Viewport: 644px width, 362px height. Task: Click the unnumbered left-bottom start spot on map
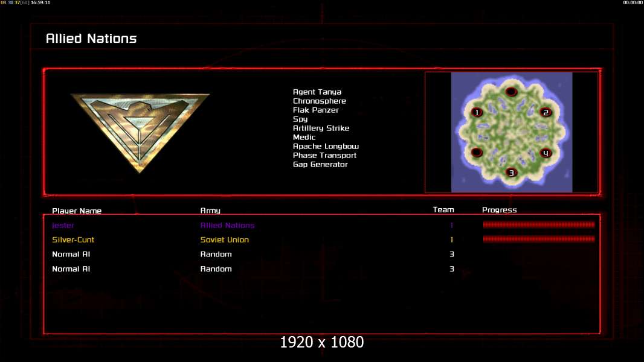(x=477, y=153)
